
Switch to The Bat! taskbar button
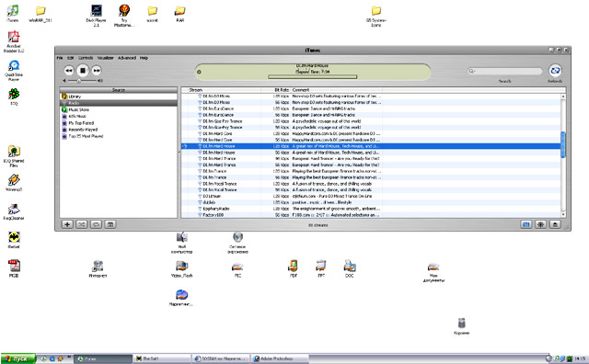162,358
